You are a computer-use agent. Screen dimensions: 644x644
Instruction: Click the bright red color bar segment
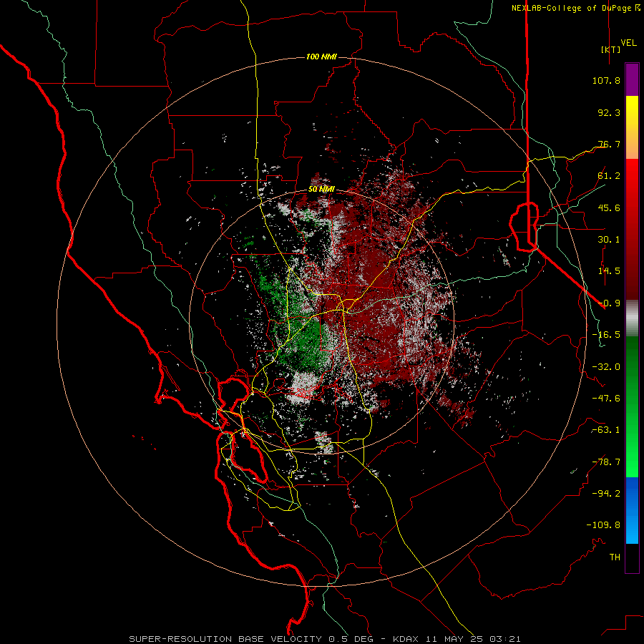coord(632,229)
